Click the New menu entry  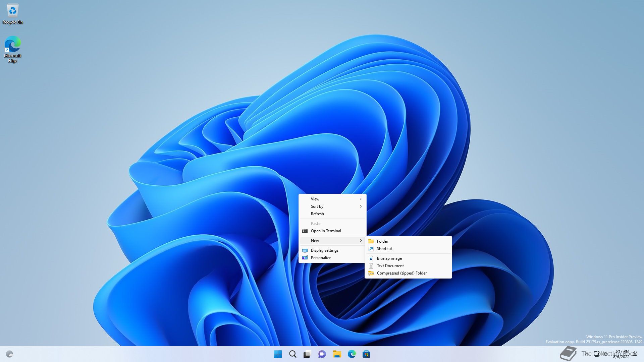332,240
